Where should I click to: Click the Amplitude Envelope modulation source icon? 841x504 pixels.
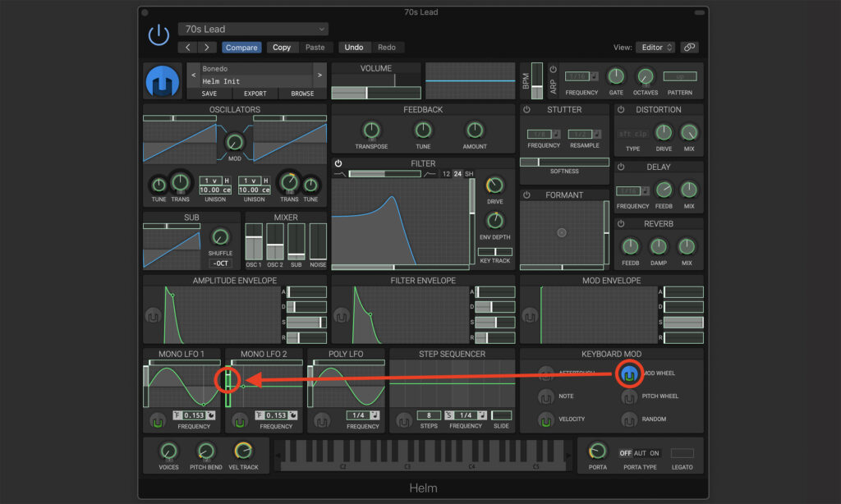153,316
